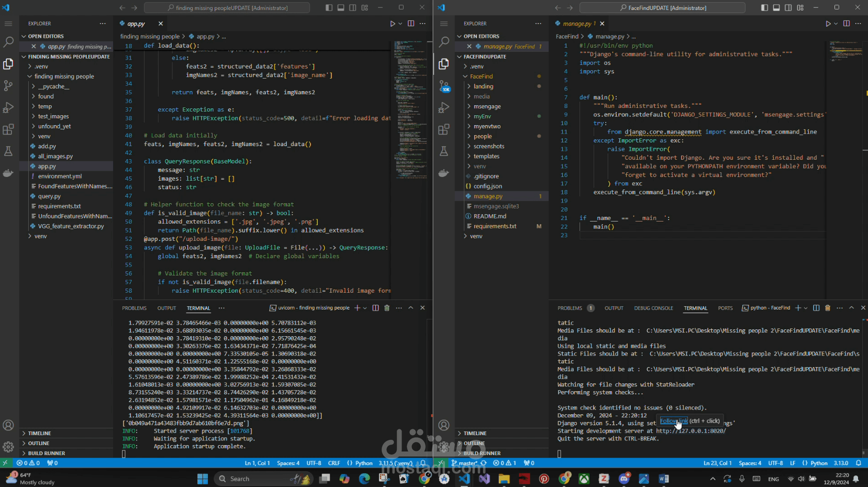Click the master branch in status bar
868x487 pixels.
(x=464, y=463)
